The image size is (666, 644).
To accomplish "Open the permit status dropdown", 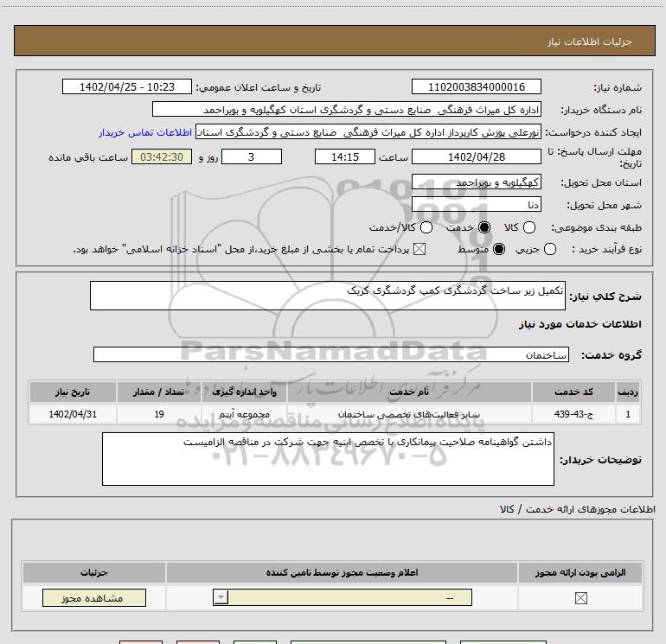I will click(343, 597).
